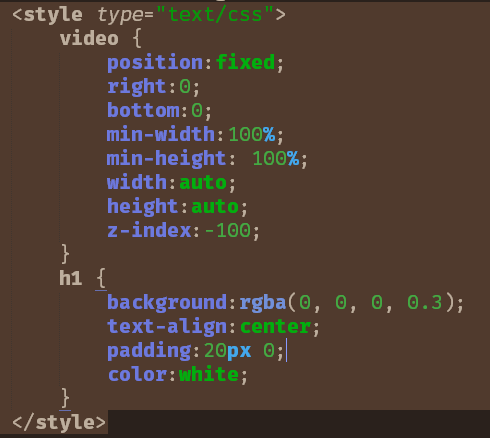Click the opening brace after h1
490x438 pixels.
(x=101, y=278)
